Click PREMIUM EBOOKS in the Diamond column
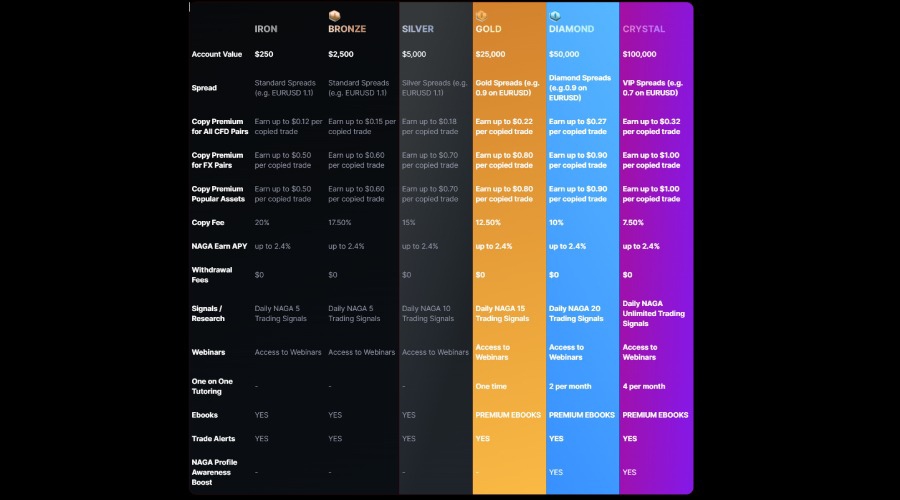 point(581,415)
